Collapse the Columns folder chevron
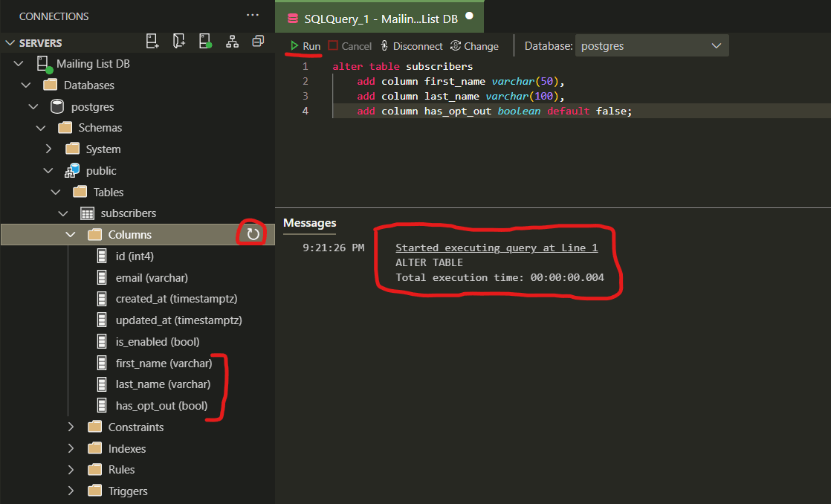Image resolution: width=831 pixels, height=504 pixels. click(x=70, y=233)
